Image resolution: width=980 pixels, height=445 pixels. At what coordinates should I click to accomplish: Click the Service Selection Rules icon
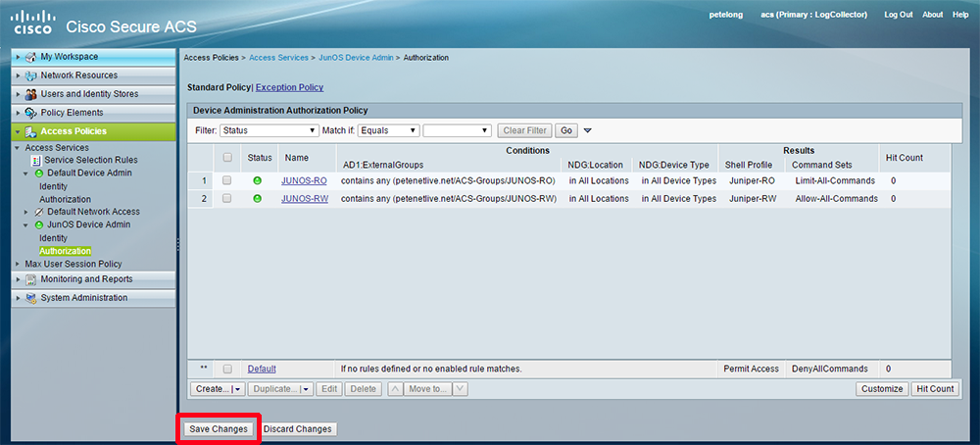(x=35, y=160)
